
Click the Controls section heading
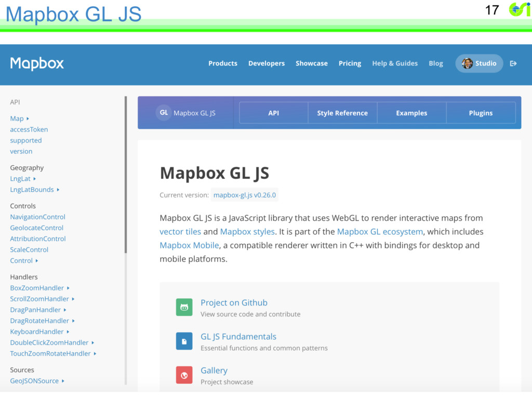pos(23,206)
